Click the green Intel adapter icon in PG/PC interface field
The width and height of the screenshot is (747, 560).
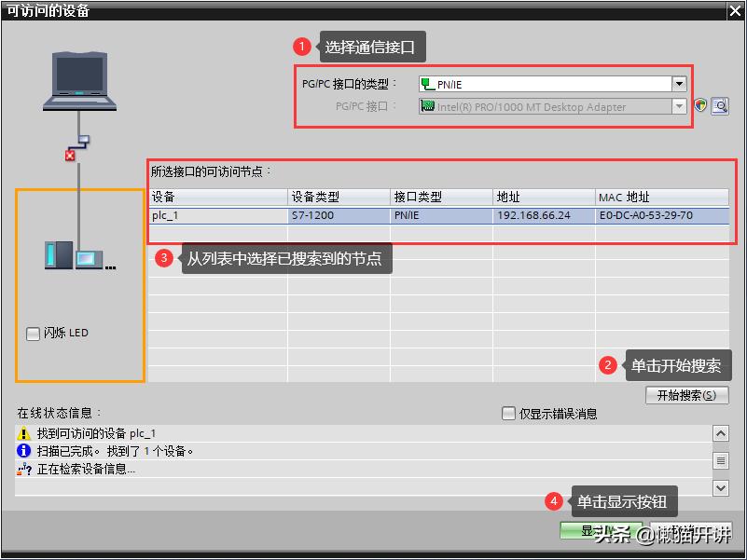[x=429, y=106]
